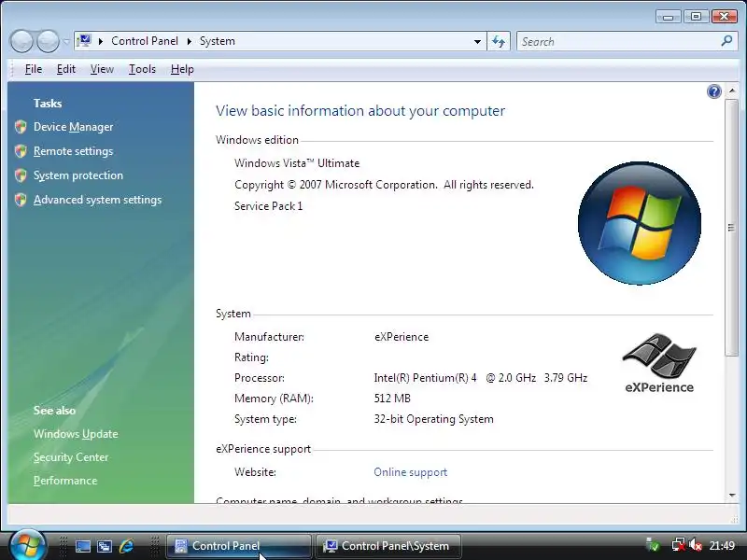Select System in the address breadcrumb
The height and width of the screenshot is (560, 747).
(218, 41)
